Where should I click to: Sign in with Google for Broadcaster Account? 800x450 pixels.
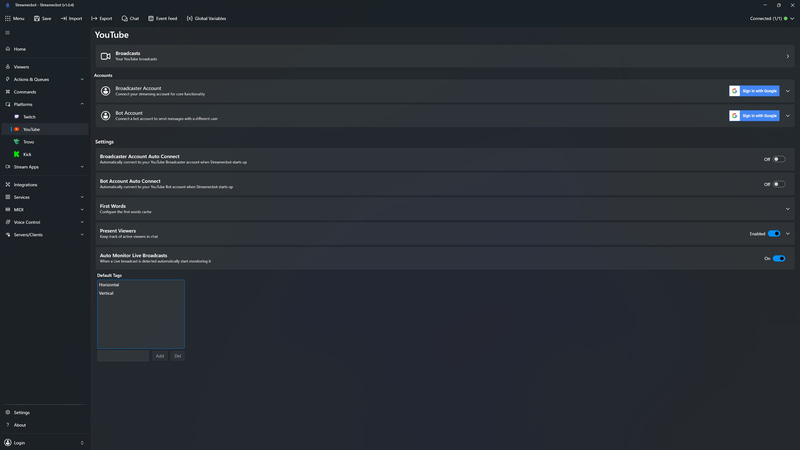(754, 91)
